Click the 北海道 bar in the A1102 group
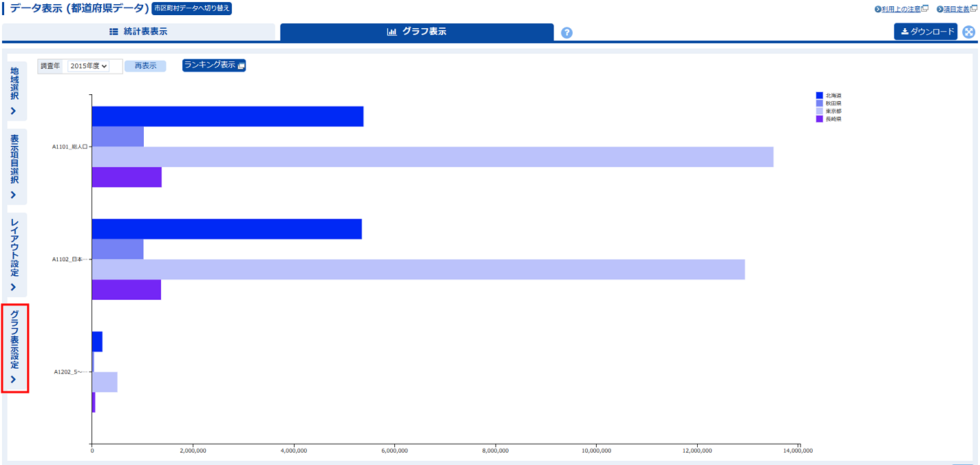 tap(227, 229)
